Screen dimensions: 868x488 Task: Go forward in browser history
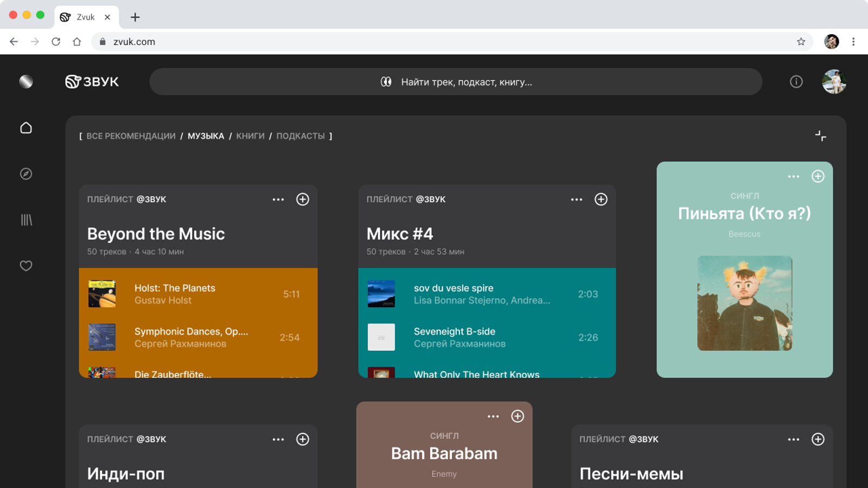click(35, 42)
